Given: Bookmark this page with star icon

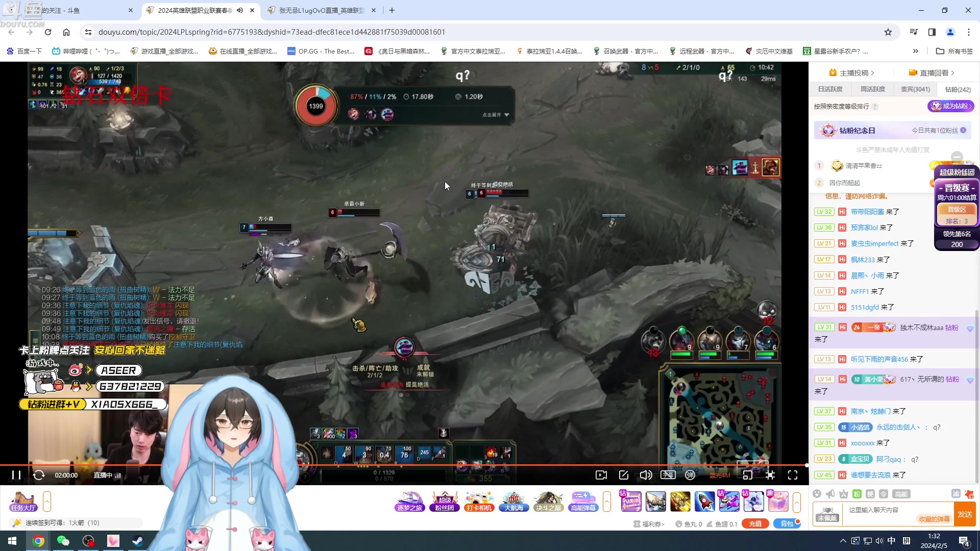Looking at the screenshot, I should [x=888, y=32].
